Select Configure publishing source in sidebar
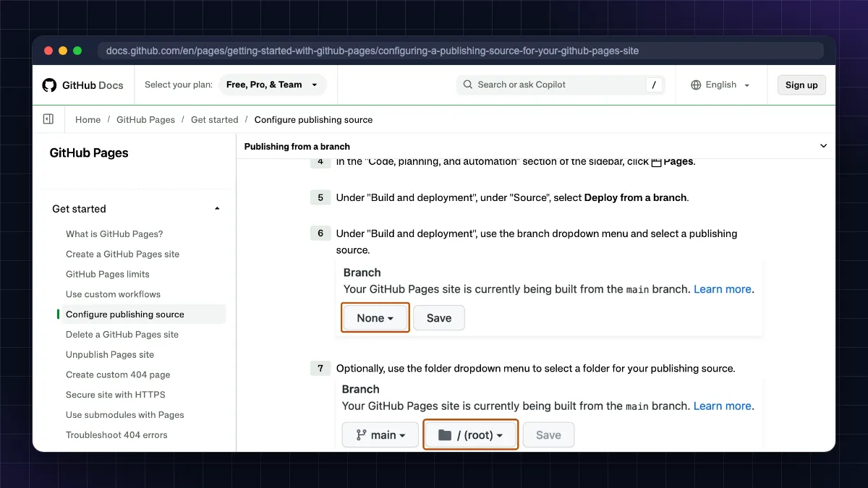The height and width of the screenshot is (488, 868). (141, 314)
